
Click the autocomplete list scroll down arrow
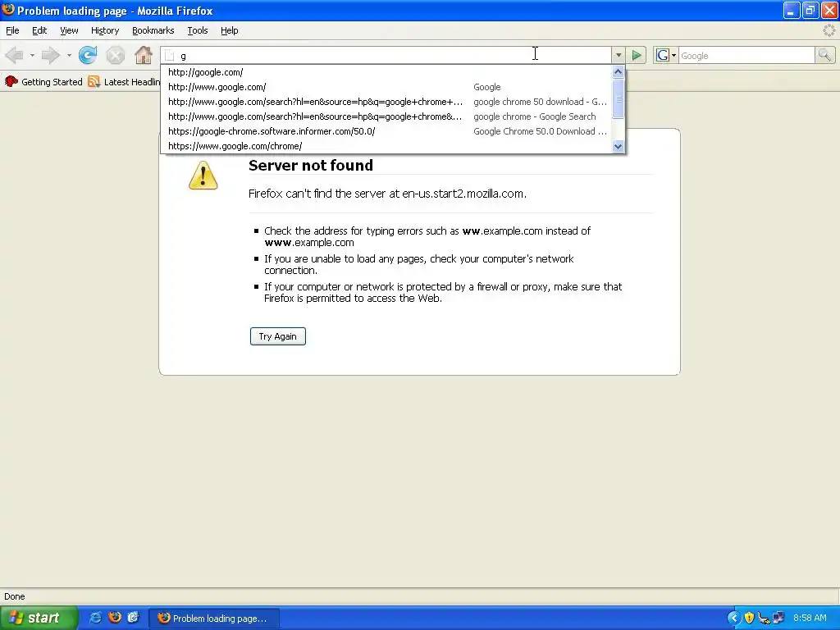(619, 146)
